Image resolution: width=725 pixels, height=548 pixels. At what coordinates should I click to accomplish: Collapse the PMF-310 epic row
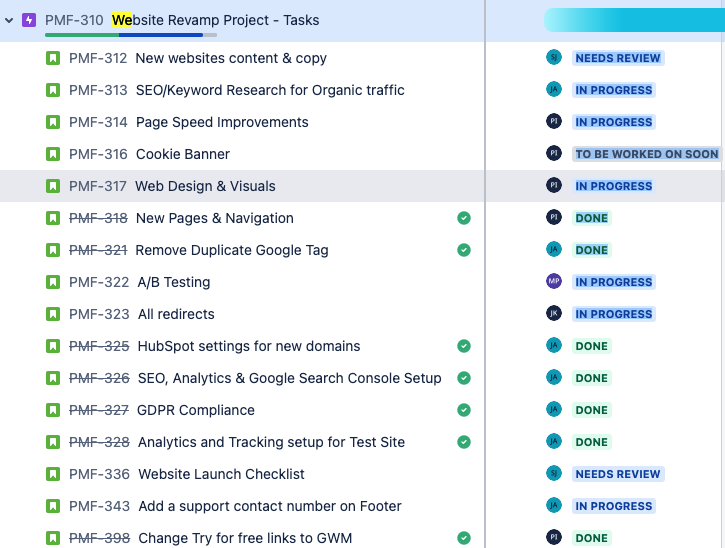9,20
